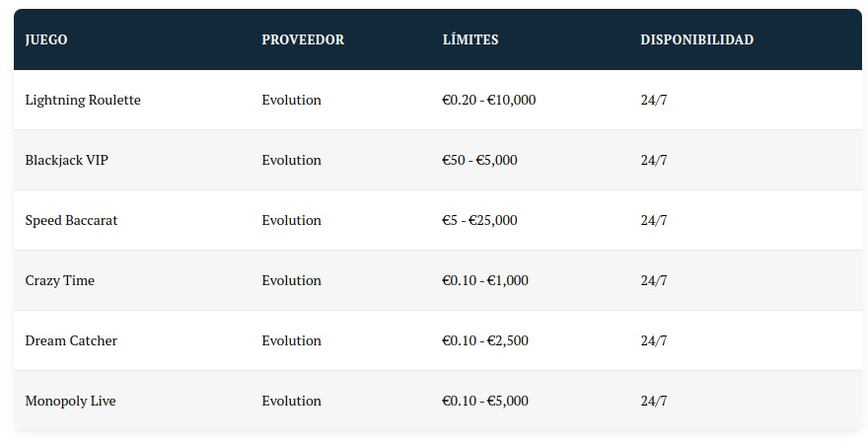Click the €50 - €5,000 limits cell
Image resolution: width=868 pixels, height=445 pixels.
[x=479, y=161]
